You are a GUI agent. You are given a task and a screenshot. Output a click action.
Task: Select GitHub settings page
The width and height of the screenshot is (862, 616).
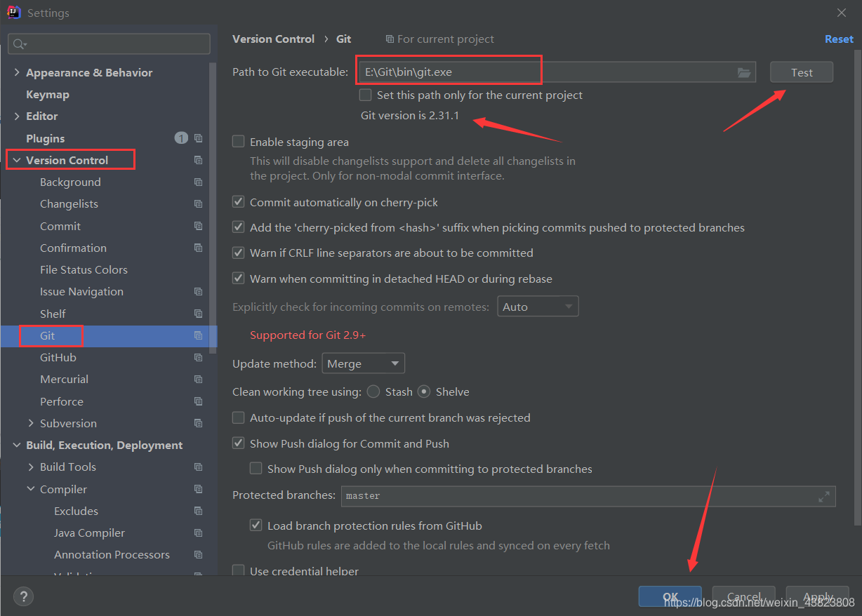[x=58, y=358]
